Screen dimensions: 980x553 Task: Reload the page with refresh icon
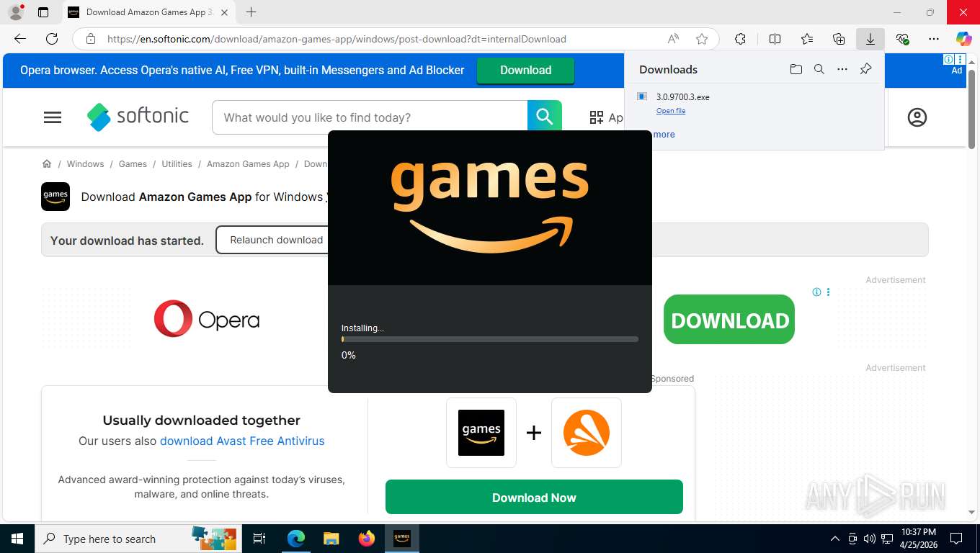52,39
